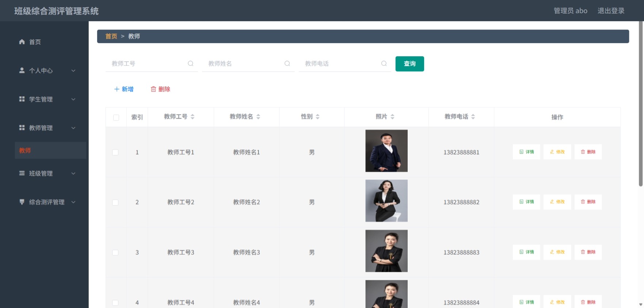Click the person icon beside 个人中心

[x=22, y=70]
